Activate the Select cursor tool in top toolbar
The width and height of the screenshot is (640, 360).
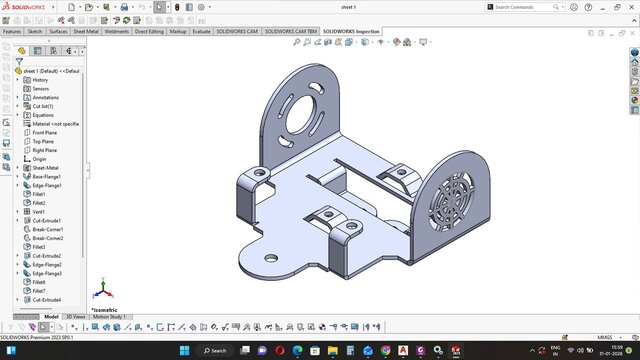pos(160,7)
